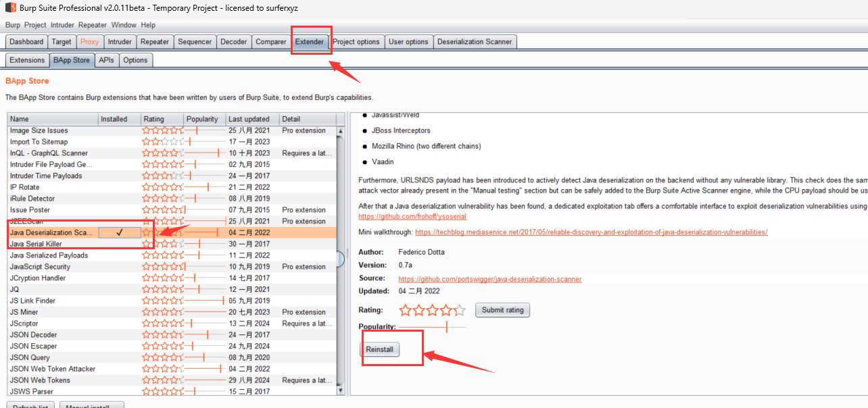
Task: Switch to the Extender tab
Action: point(310,42)
